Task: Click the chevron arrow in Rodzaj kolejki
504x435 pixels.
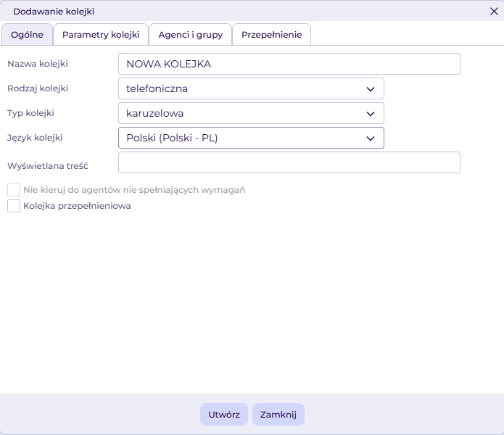Action: (x=371, y=89)
